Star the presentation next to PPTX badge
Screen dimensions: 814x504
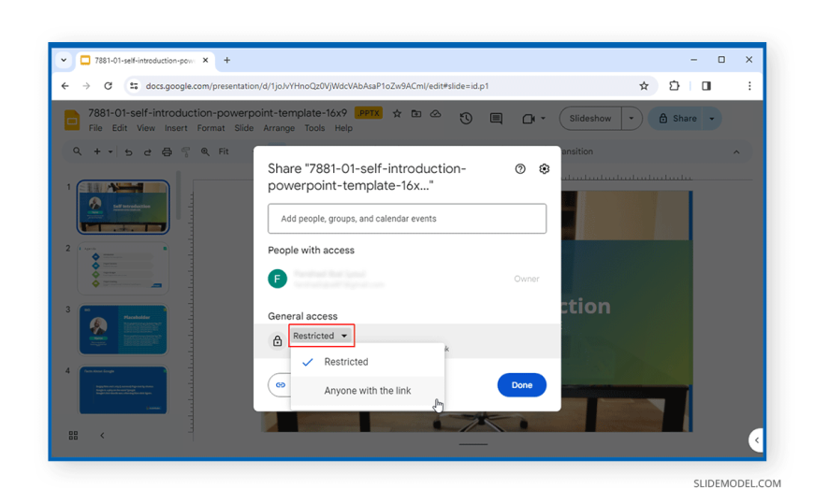[x=397, y=113]
